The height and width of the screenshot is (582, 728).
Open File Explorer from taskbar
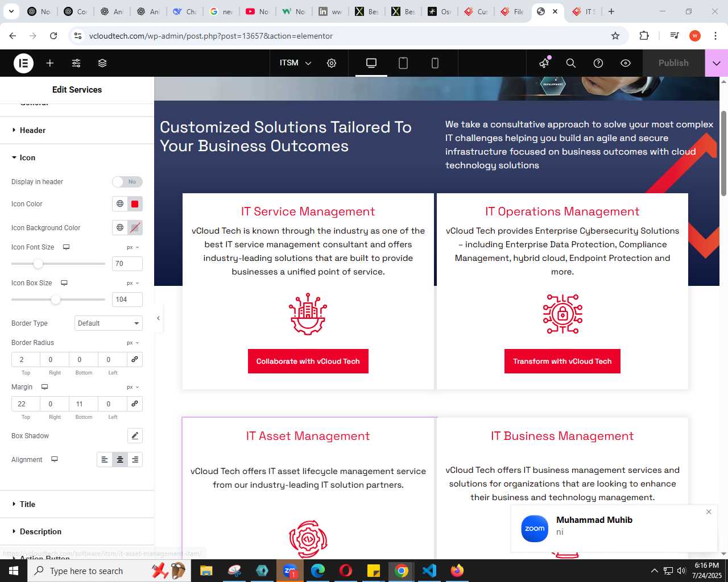(x=206, y=571)
